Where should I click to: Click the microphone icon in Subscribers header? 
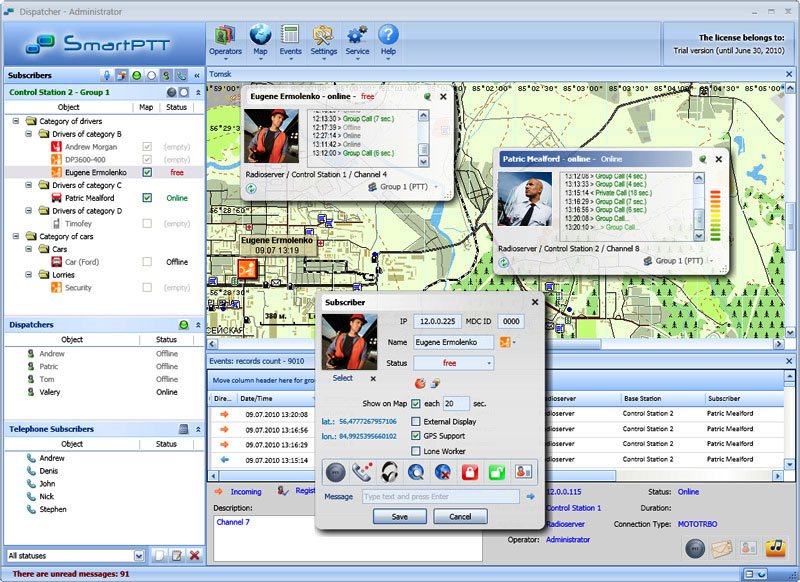coord(107,75)
